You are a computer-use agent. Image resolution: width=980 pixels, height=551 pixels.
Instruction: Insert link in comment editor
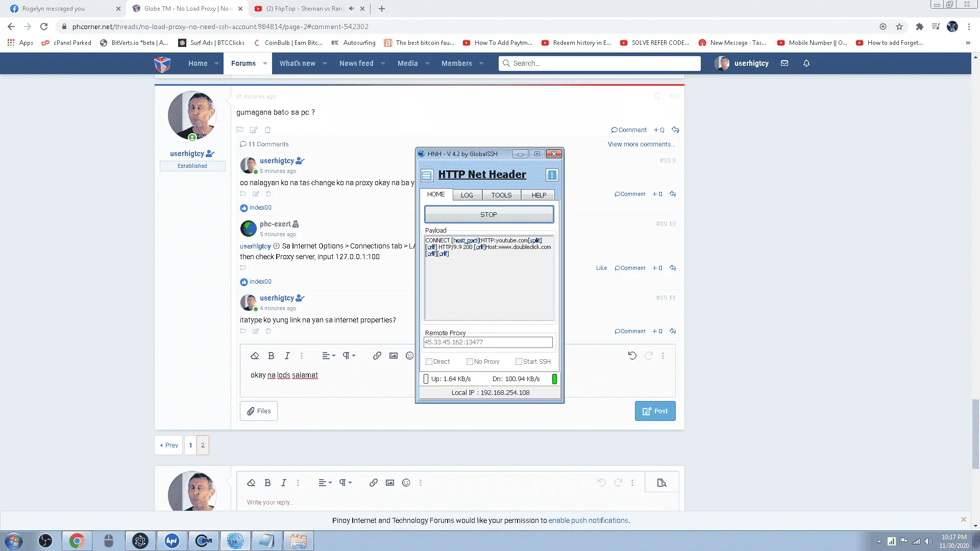click(377, 356)
